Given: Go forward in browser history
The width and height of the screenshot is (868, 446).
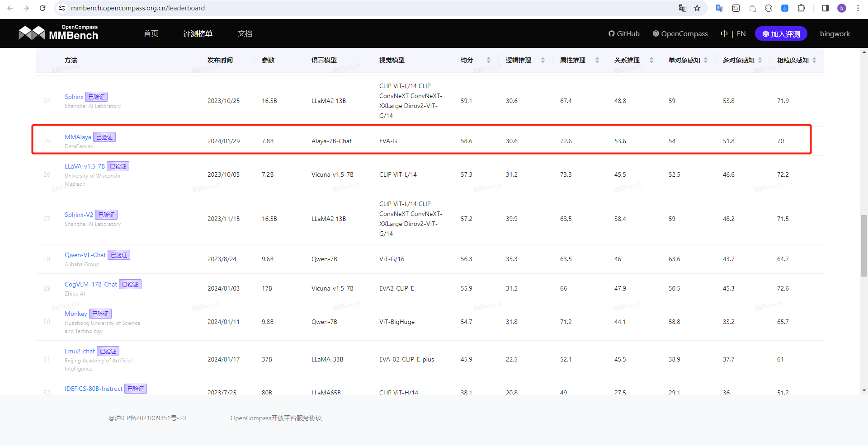Looking at the screenshot, I should (x=26, y=8).
